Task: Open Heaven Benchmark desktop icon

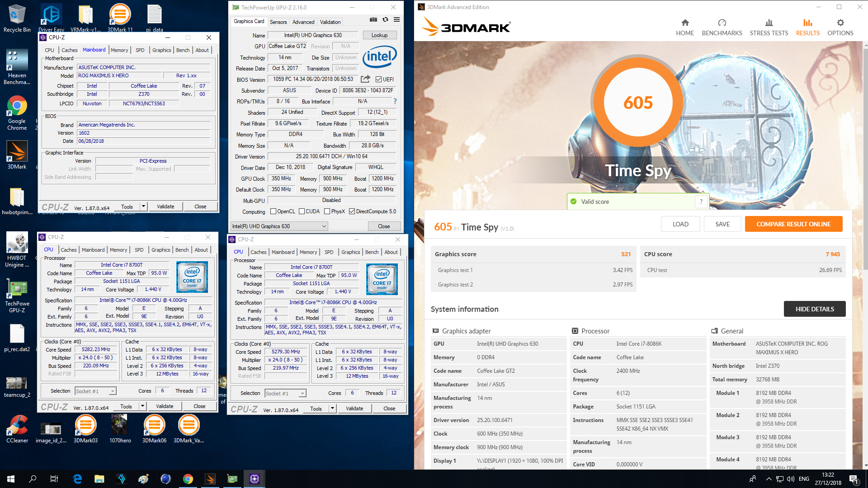Action: pyautogui.click(x=17, y=67)
